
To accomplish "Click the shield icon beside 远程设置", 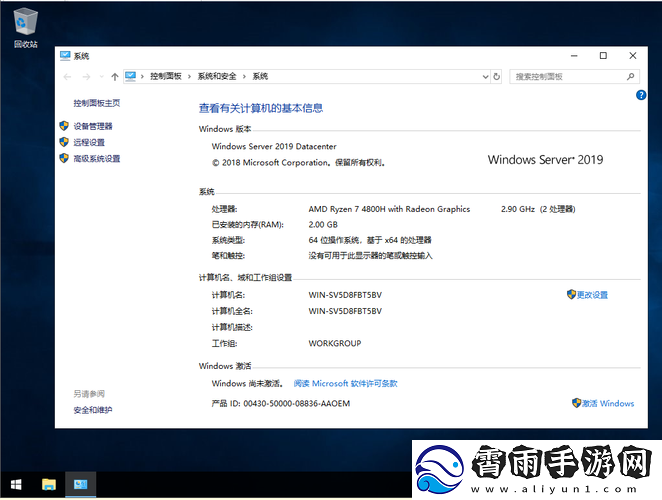I will [64, 142].
